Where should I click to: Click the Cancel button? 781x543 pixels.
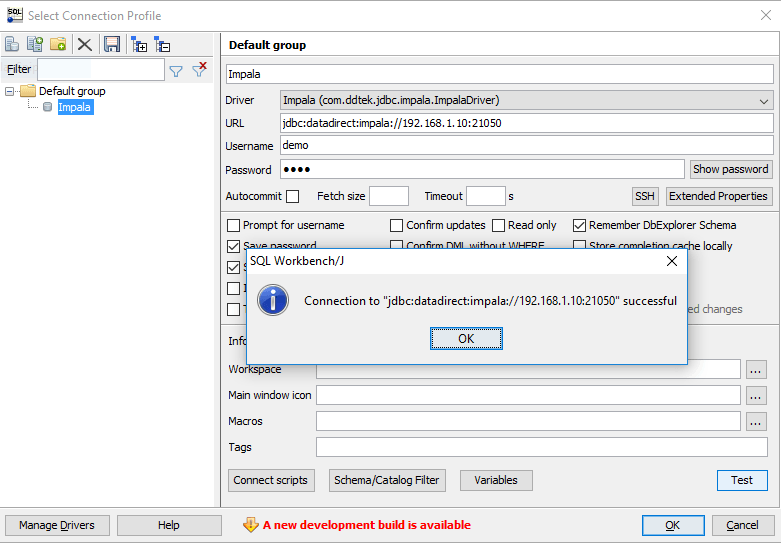(x=742, y=525)
